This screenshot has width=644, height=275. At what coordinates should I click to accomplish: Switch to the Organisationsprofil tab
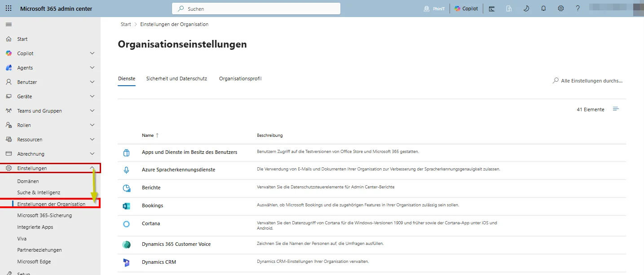[x=240, y=79]
